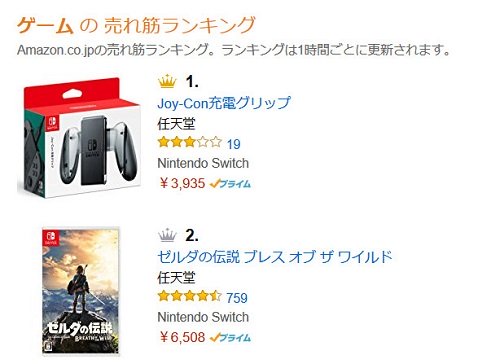View the 759 reviews for Zelda

click(237, 298)
